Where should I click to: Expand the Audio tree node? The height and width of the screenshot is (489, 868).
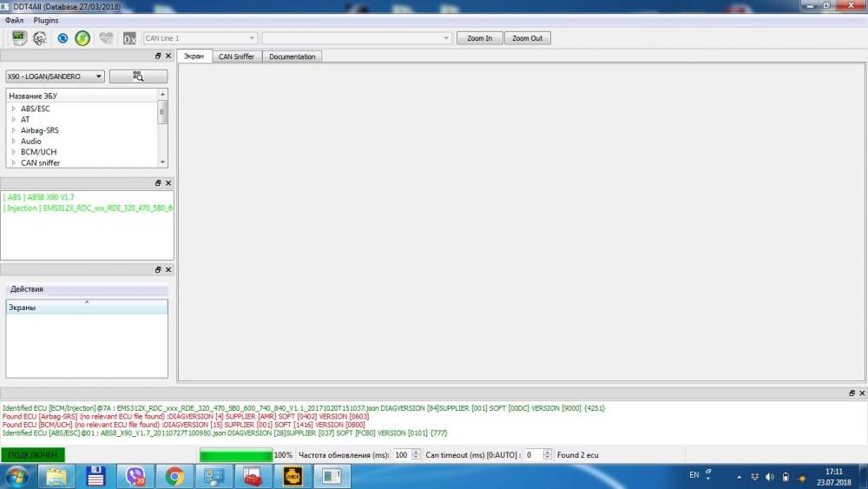coord(14,142)
